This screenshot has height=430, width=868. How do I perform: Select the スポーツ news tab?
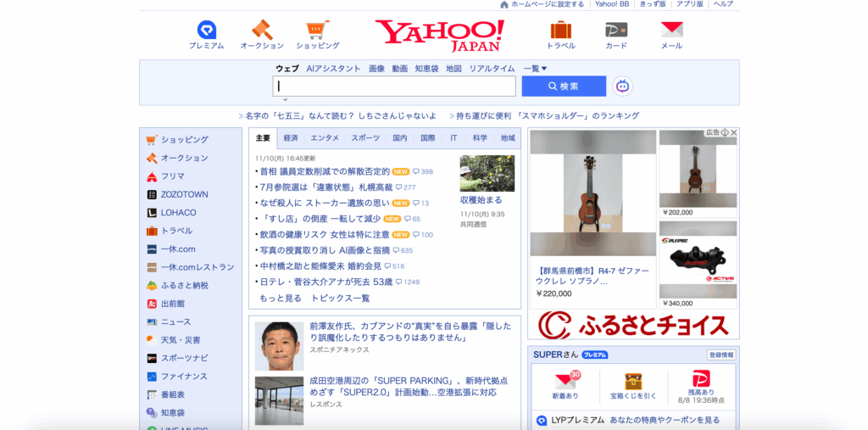click(365, 138)
